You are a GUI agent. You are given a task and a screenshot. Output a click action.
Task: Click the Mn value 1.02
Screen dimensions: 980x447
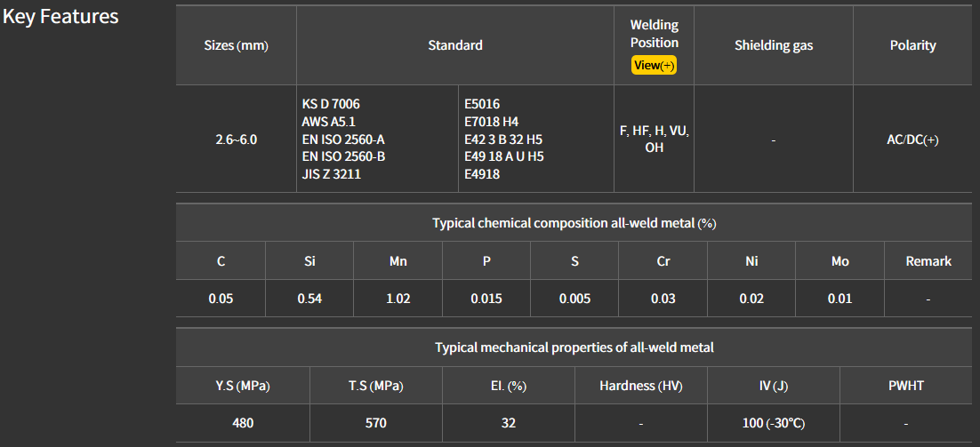click(398, 299)
